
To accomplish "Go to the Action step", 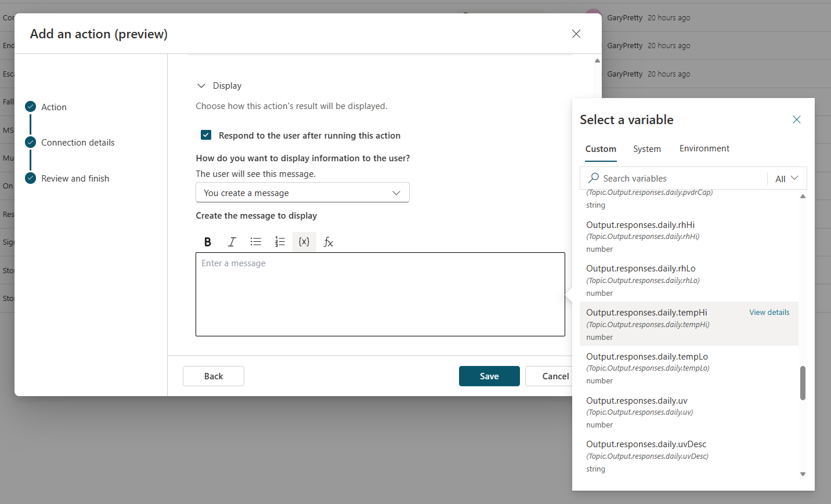I will pyautogui.click(x=54, y=107).
